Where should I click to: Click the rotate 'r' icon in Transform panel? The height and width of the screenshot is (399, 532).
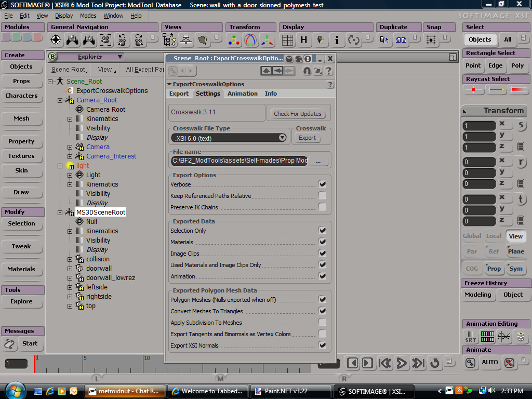(x=521, y=162)
